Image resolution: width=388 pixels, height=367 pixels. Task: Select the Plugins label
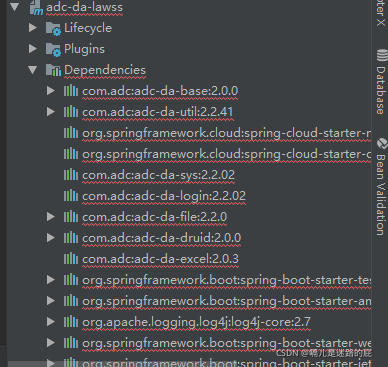point(84,49)
